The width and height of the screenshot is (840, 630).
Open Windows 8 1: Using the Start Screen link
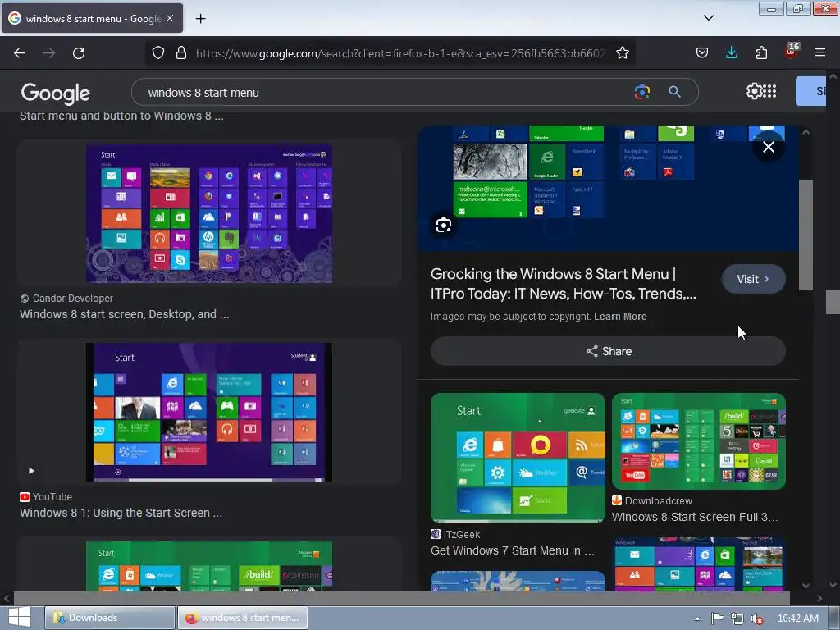[121, 514]
